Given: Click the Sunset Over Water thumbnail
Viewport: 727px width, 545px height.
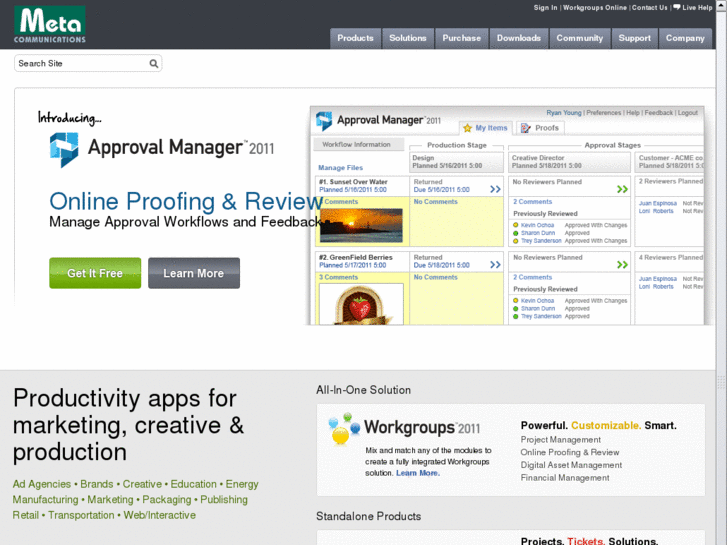Looking at the screenshot, I should [x=361, y=222].
